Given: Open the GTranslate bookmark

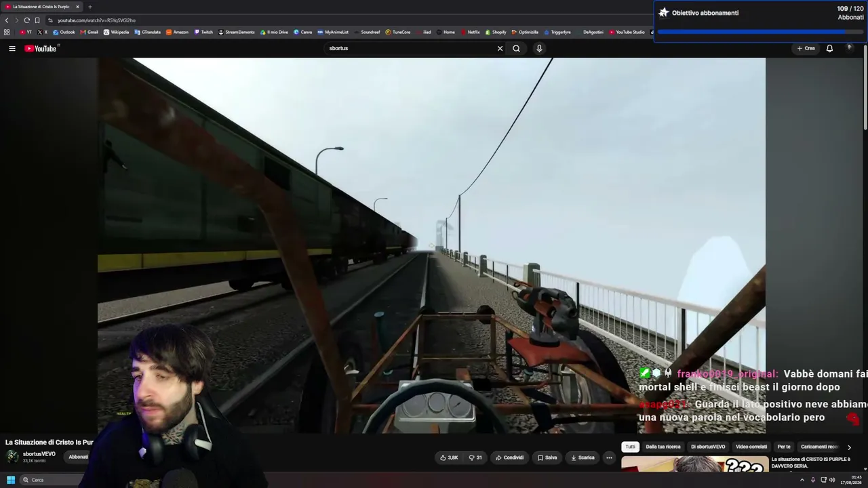Looking at the screenshot, I should point(149,32).
